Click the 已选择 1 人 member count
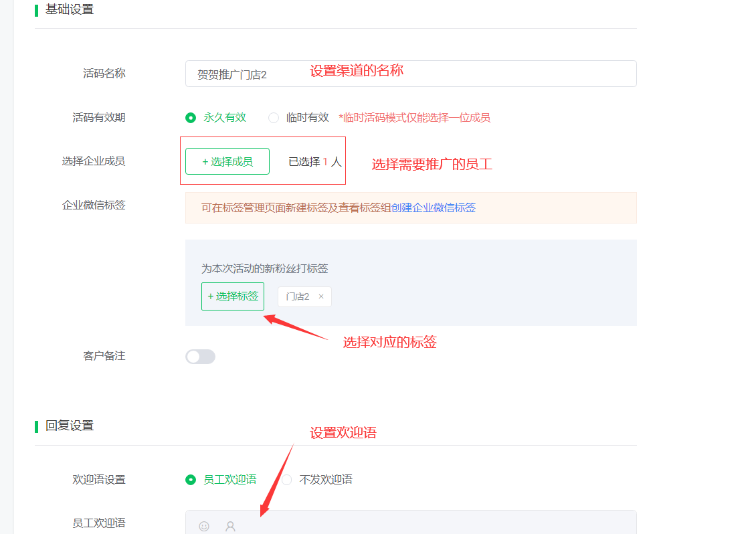Image resolution: width=756 pixels, height=534 pixels. (314, 161)
